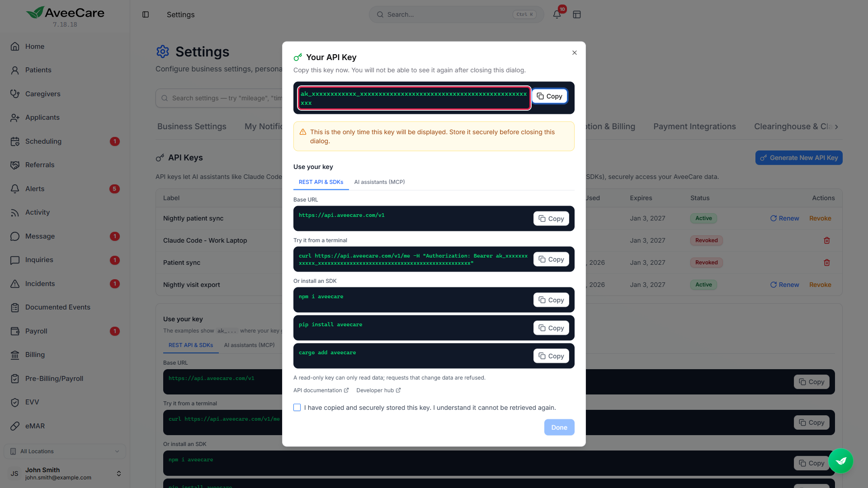Check the 'I have copied' confirmation box
The width and height of the screenshot is (868, 488).
pyautogui.click(x=297, y=408)
